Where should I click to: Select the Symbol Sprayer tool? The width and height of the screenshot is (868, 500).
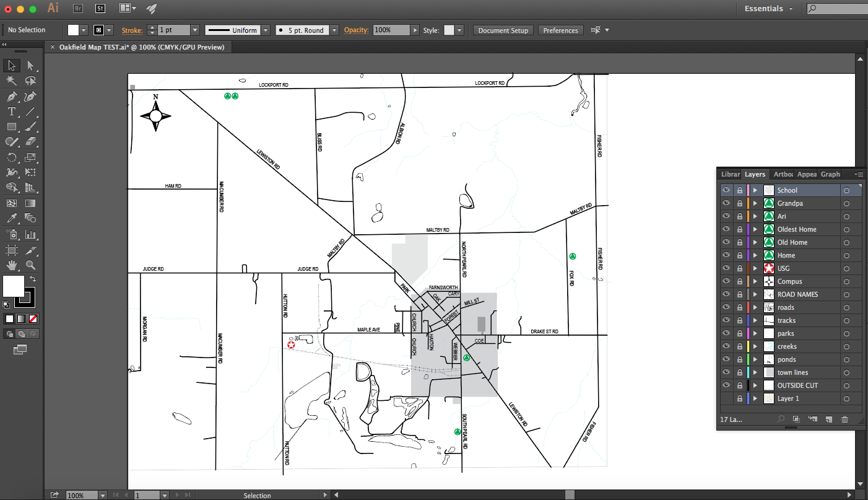(12, 234)
